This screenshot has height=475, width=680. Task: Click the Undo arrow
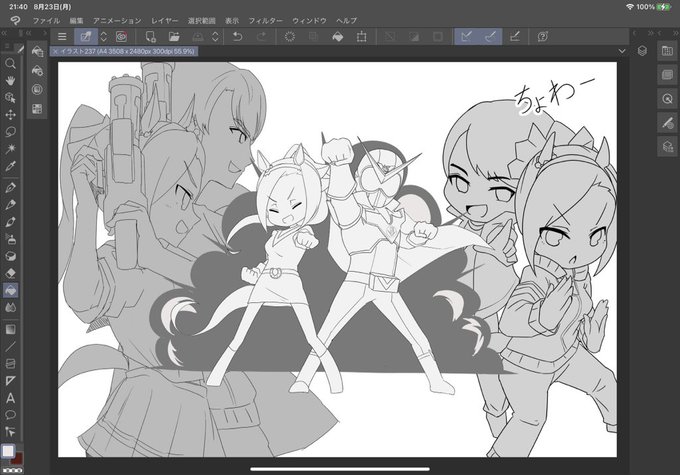click(x=237, y=37)
